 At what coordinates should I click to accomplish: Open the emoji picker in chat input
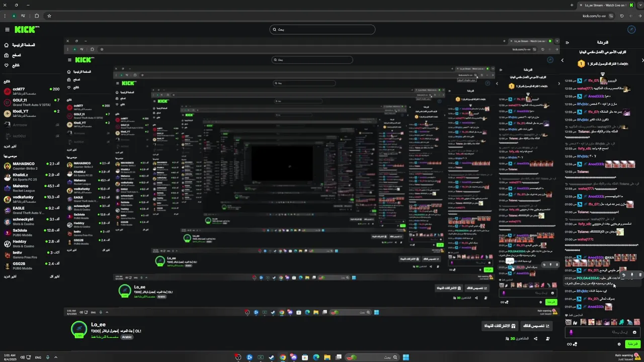click(x=634, y=332)
